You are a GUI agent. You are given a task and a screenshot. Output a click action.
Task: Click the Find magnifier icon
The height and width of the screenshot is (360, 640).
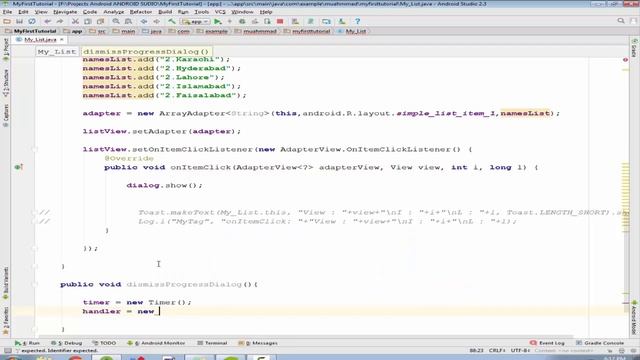click(116, 21)
